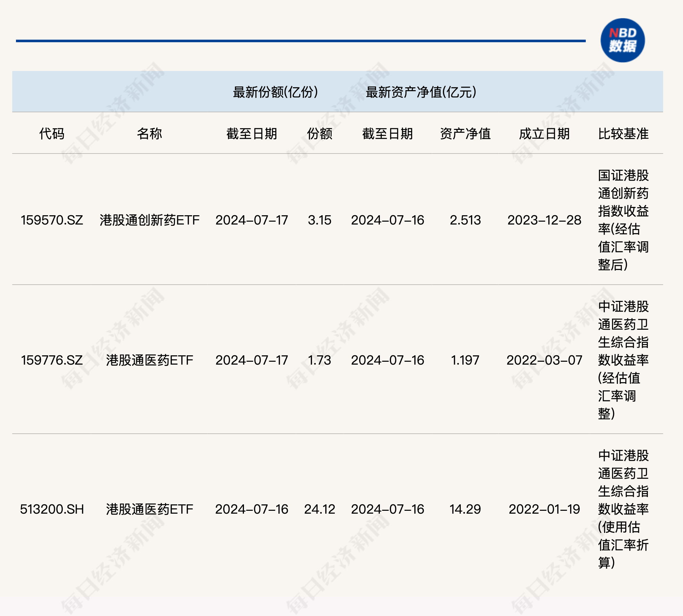Select benchmark text ending 汇率调整)
Viewport: 683px width, 616px height.
click(623, 360)
